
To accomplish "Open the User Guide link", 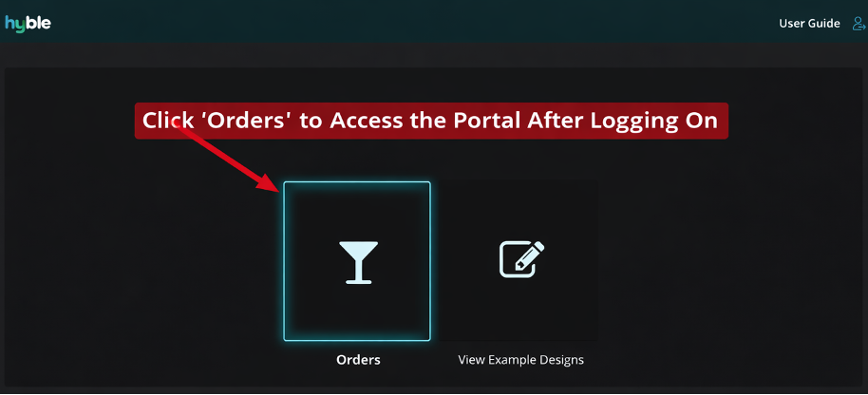I will 809,24.
